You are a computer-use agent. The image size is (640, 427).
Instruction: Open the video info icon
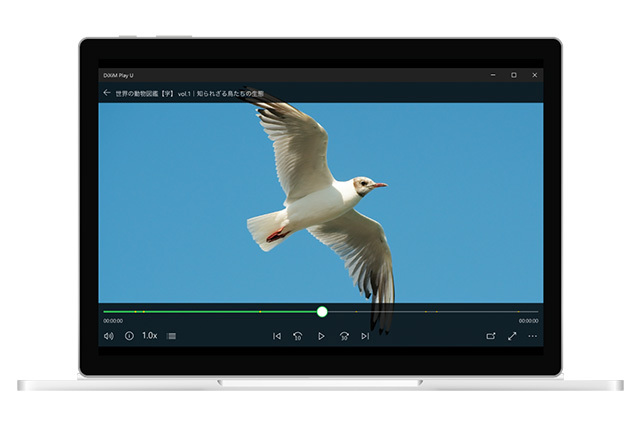[x=129, y=336]
